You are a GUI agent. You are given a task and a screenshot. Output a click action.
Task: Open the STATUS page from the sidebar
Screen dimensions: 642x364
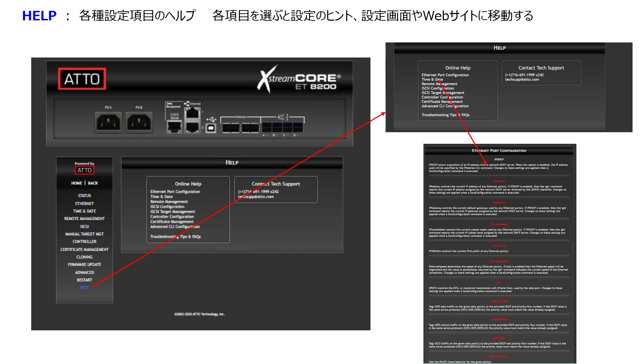[x=84, y=196]
